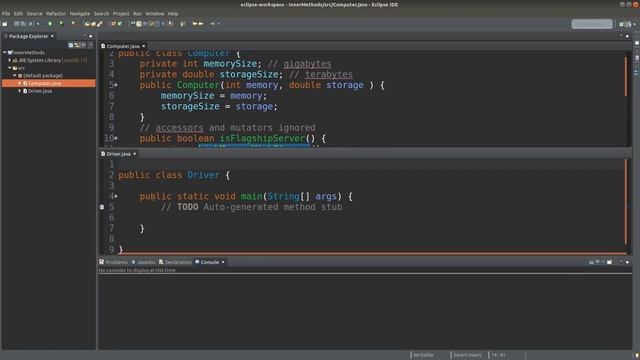The height and width of the screenshot is (360, 640).
Task: Open the Package Explorer view menu dropdown
Action: (90, 44)
